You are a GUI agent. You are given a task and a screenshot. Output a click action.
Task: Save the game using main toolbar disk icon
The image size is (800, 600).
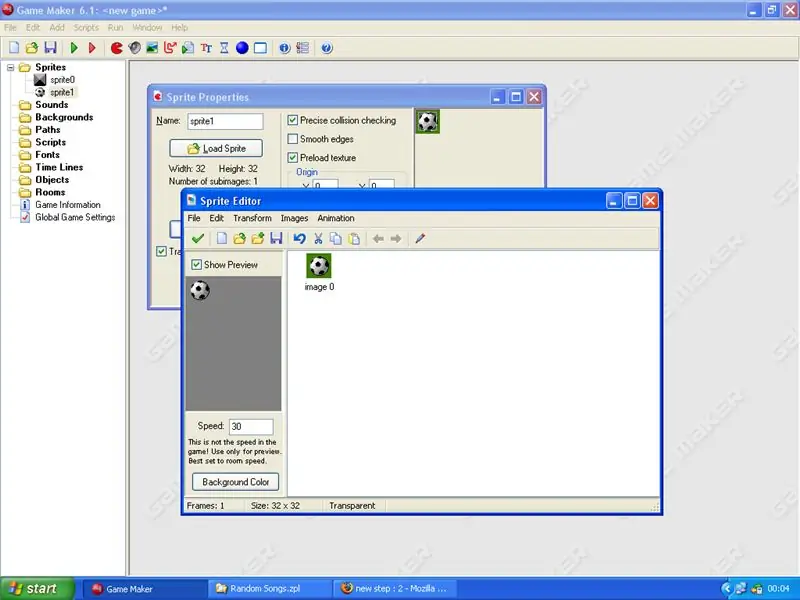click(50, 48)
